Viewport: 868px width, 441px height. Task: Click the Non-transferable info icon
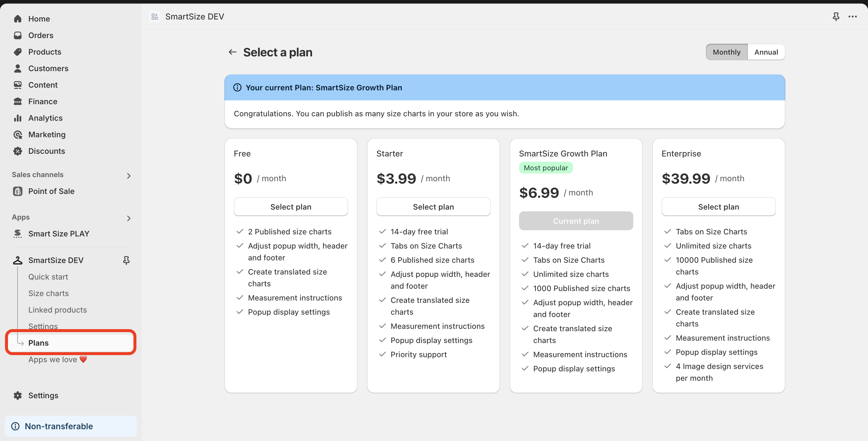[x=15, y=426]
